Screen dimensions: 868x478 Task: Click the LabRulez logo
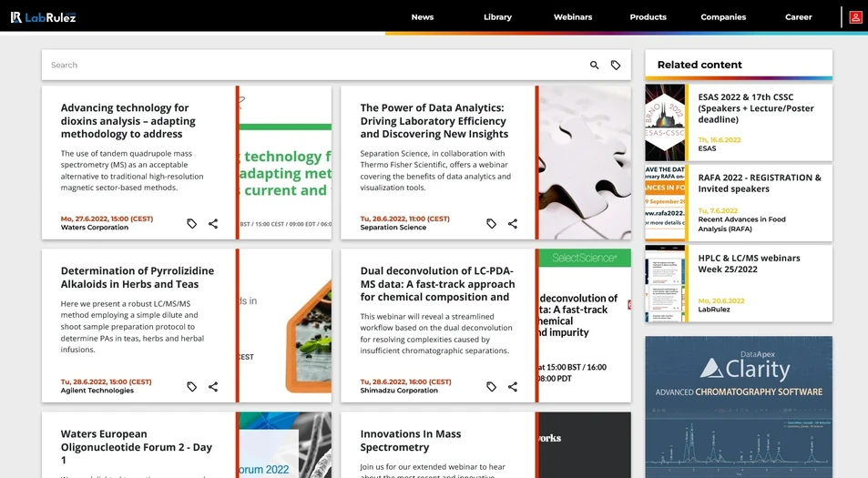(43, 17)
